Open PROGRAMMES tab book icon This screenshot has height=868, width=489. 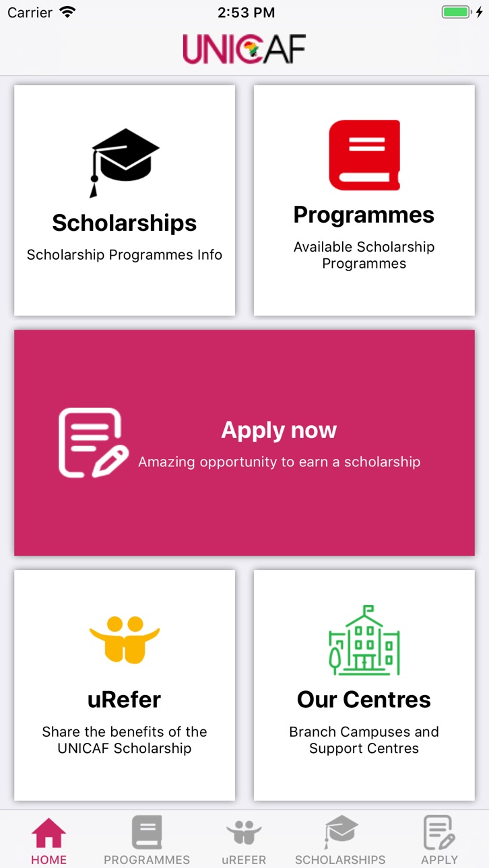[147, 833]
